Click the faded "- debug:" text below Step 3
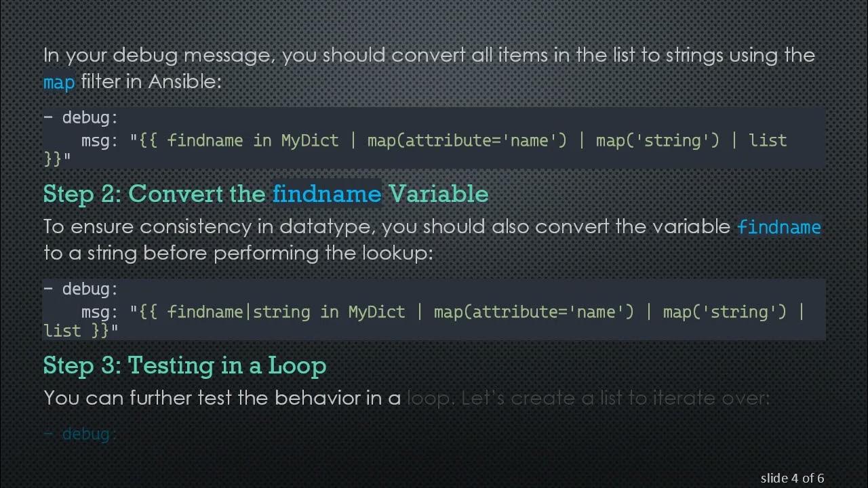This screenshot has height=488, width=868. [81, 434]
